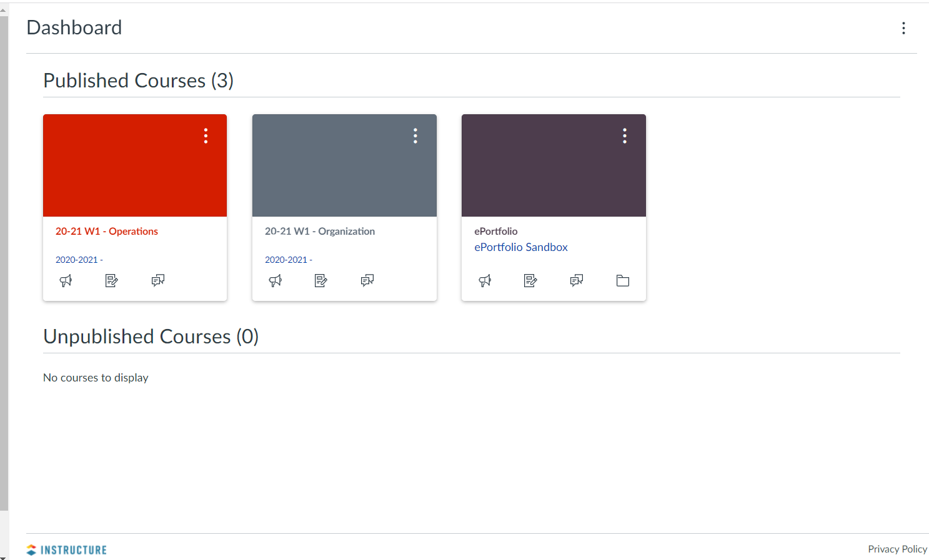The width and height of the screenshot is (929, 560).
Task: Open Assignments icon on ePortfolio card
Action: point(530,281)
